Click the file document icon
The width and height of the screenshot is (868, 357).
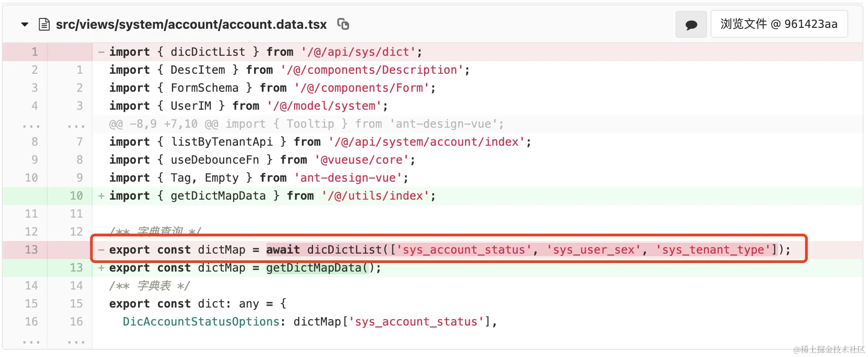(x=44, y=24)
